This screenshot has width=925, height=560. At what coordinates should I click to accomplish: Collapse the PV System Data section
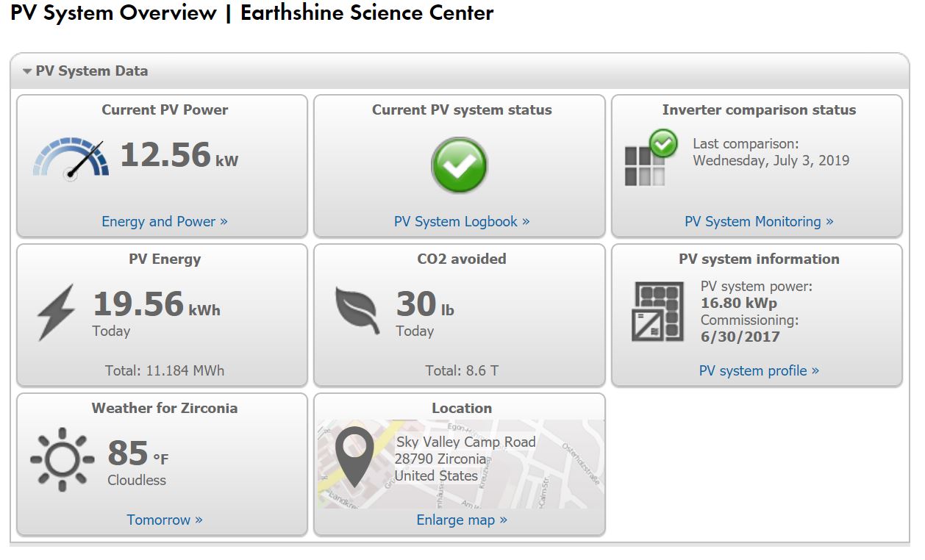coord(27,72)
